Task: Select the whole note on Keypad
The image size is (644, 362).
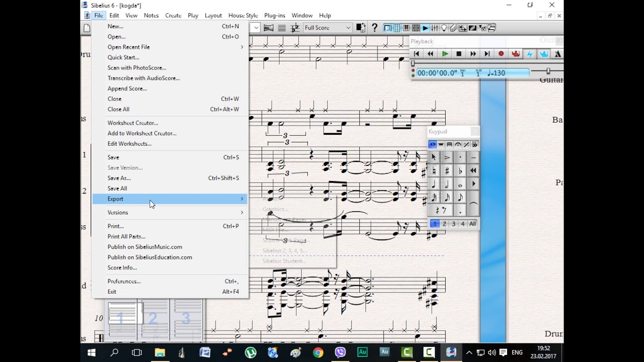Action: pyautogui.click(x=460, y=184)
